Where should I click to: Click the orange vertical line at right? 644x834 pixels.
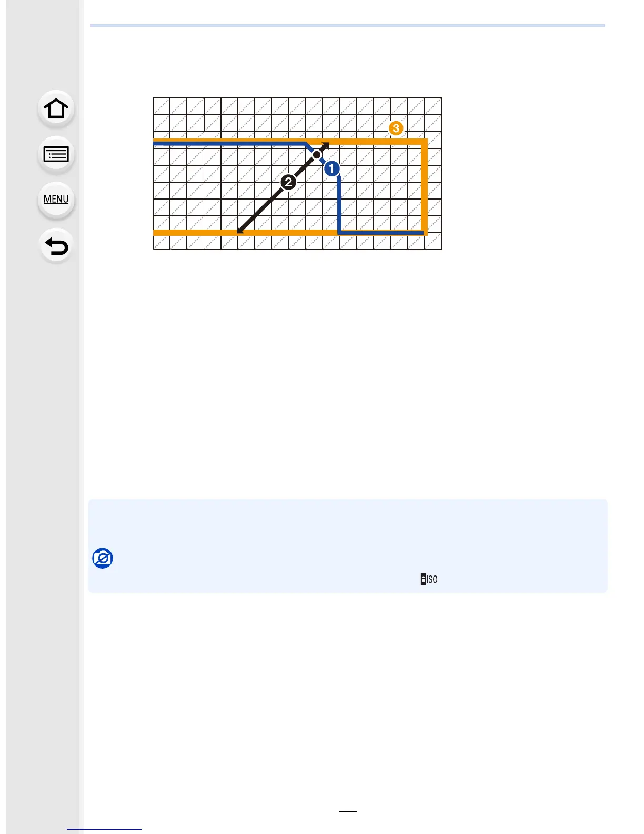click(x=425, y=187)
